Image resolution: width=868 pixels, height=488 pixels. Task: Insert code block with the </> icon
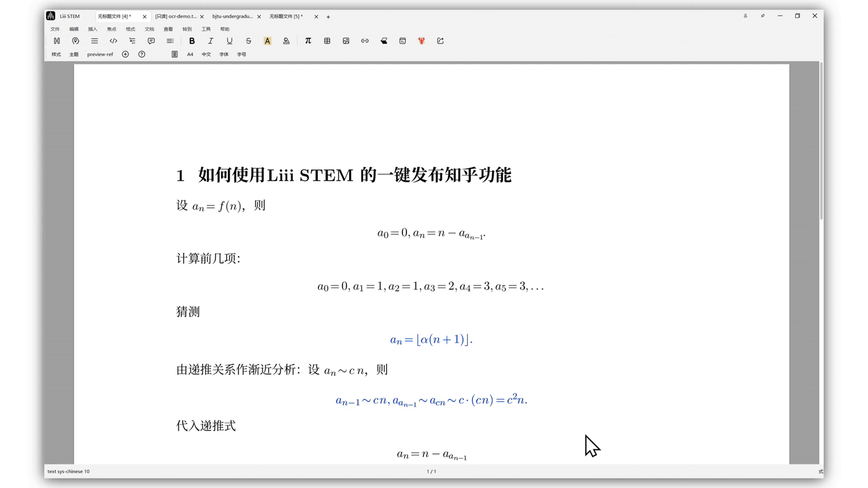tap(113, 41)
